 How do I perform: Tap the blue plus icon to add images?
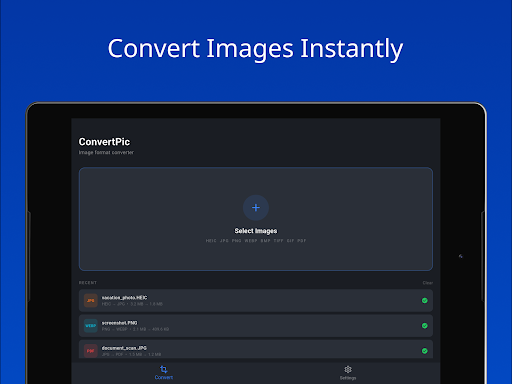(256, 208)
